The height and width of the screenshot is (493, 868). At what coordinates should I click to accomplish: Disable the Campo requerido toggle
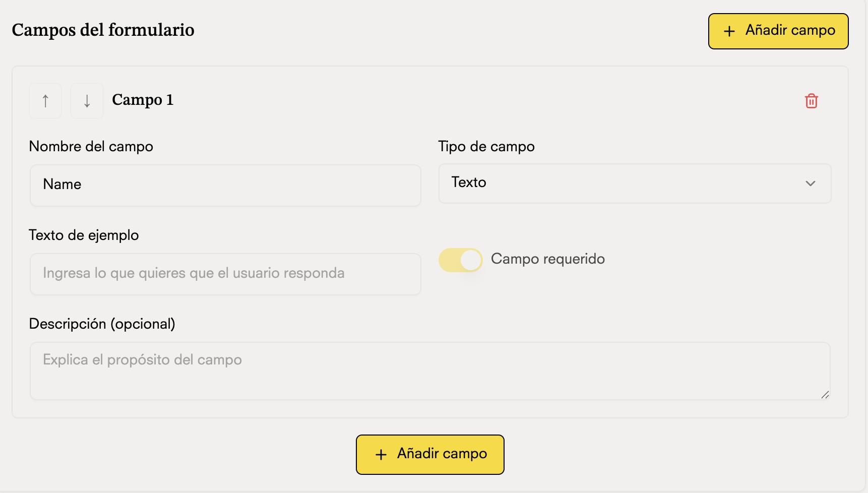[x=460, y=260]
